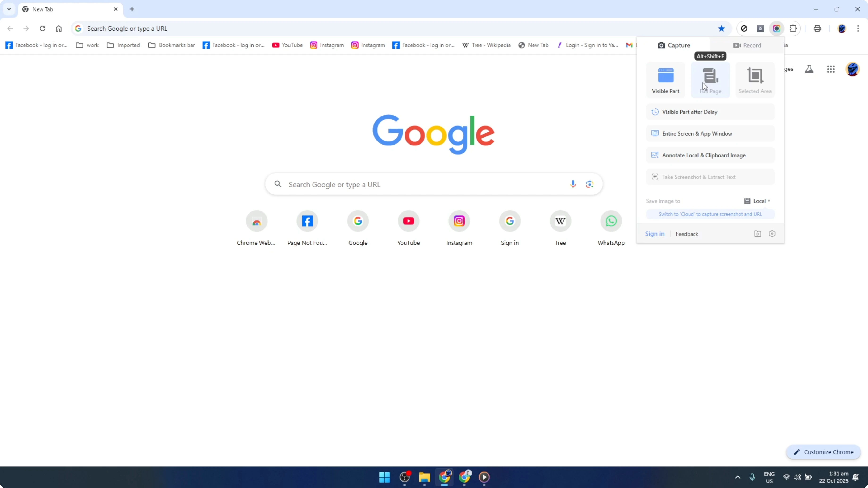Capture a "Full Page" screenshot
The image size is (868, 488).
pos(710,80)
